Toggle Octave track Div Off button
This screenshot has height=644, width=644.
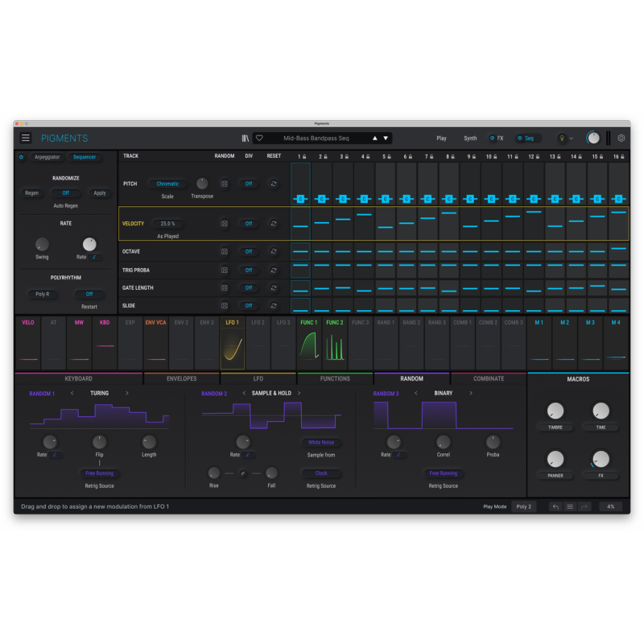coord(249,252)
